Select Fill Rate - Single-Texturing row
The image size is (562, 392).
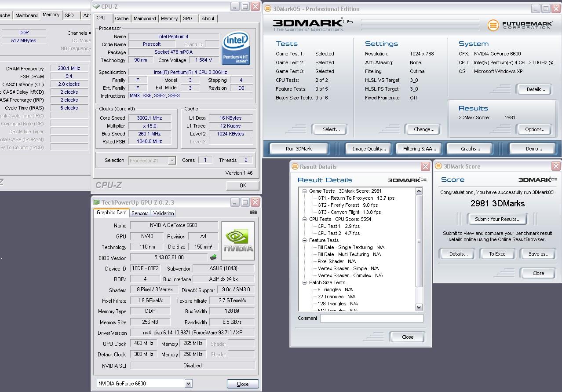coord(351,247)
